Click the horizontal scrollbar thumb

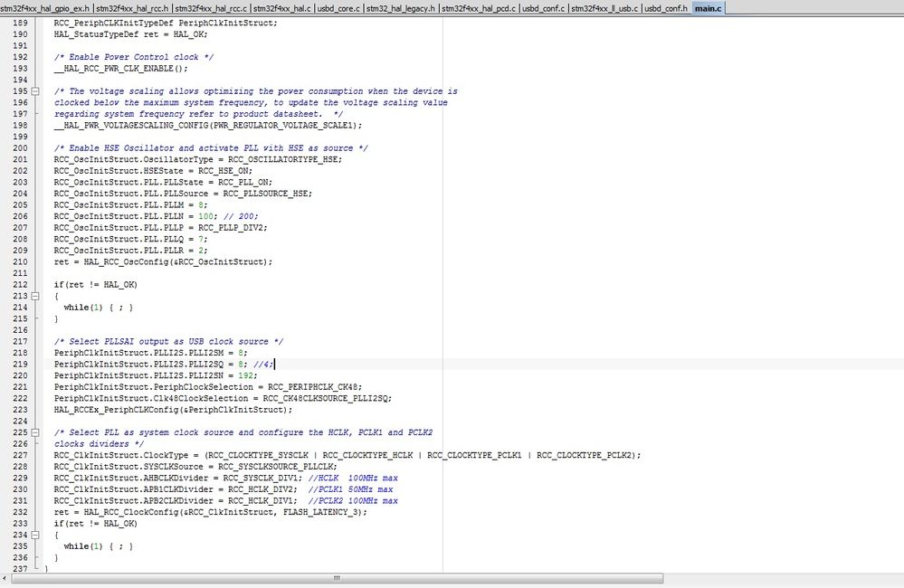[337, 578]
